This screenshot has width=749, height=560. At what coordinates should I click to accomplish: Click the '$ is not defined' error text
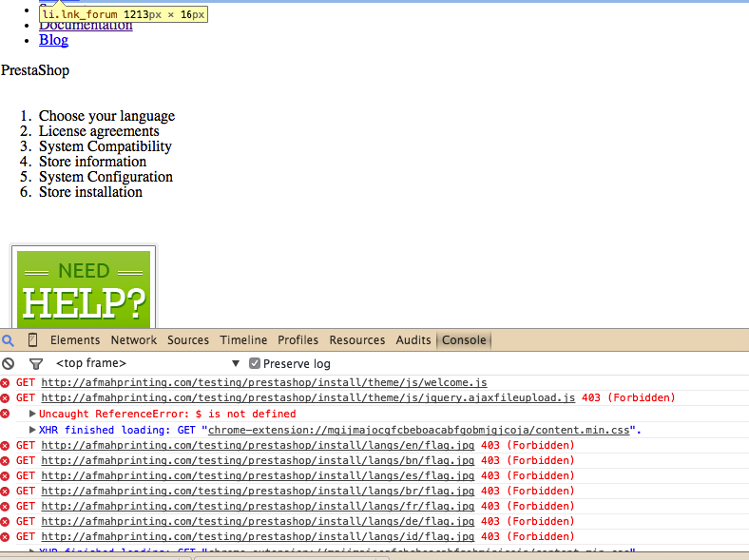coord(245,414)
